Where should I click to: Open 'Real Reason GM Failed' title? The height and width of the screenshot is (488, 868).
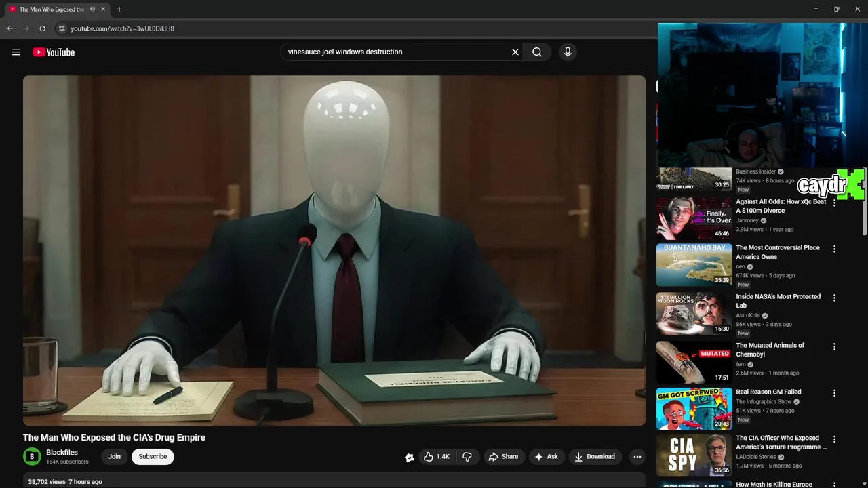click(768, 392)
